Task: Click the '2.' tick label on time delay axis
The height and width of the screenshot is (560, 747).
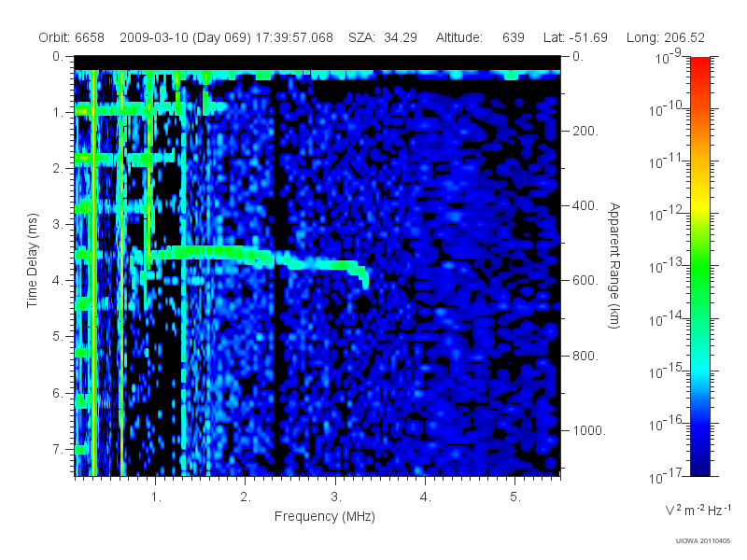Action: click(58, 169)
